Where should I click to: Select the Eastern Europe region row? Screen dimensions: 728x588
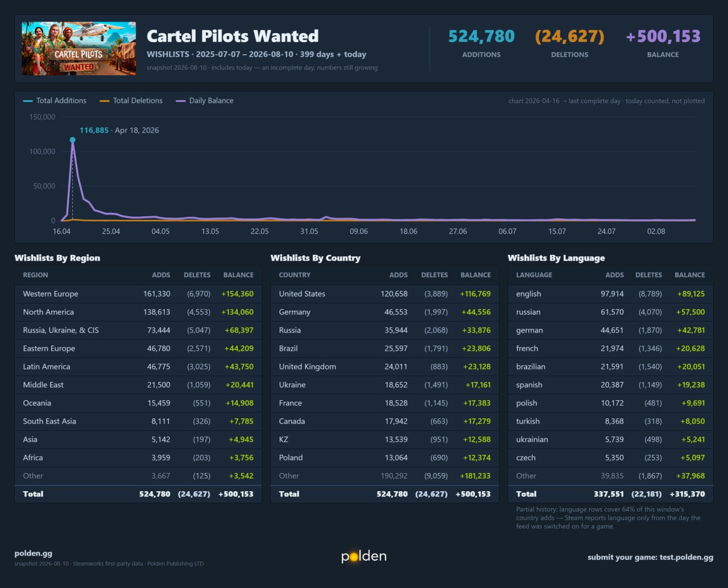click(x=138, y=348)
